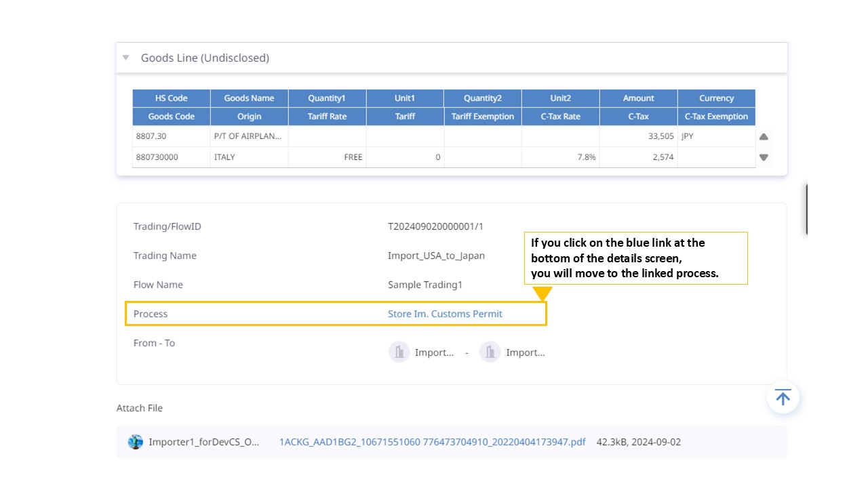The image size is (868, 488).
Task: Click the goods table up arrow
Action: point(764,136)
